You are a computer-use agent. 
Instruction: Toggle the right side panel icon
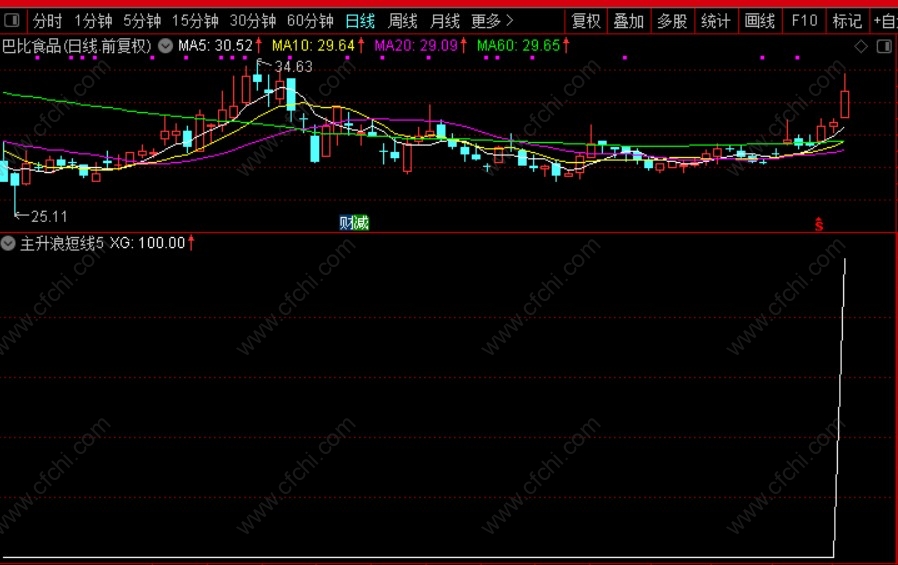884,46
